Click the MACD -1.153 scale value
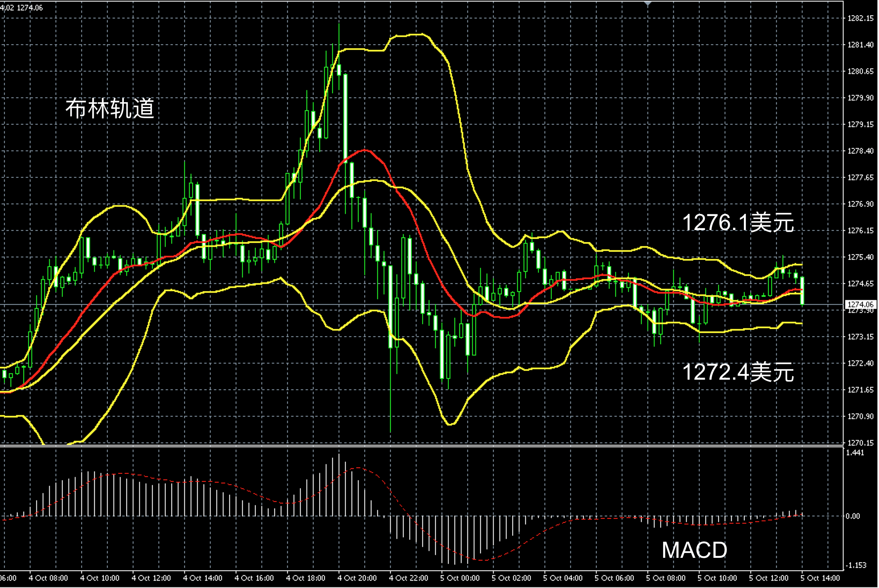The image size is (879, 588). pyautogui.click(x=856, y=565)
